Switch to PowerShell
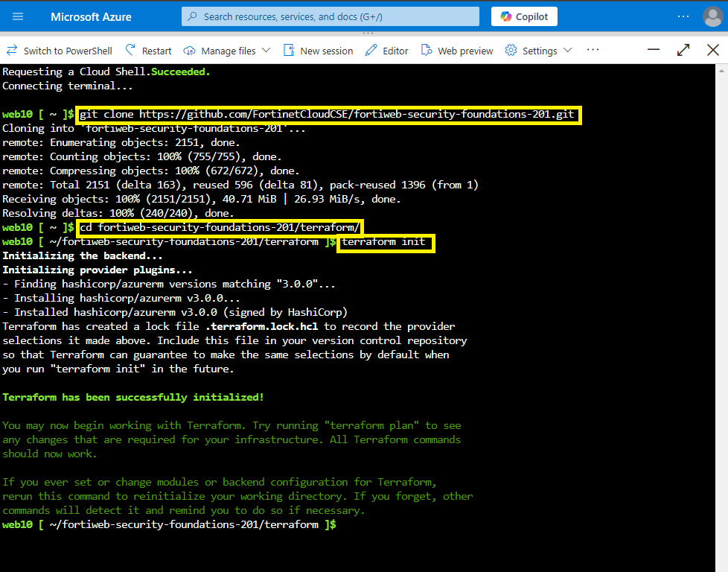The width and height of the screenshot is (728, 572). (60, 51)
